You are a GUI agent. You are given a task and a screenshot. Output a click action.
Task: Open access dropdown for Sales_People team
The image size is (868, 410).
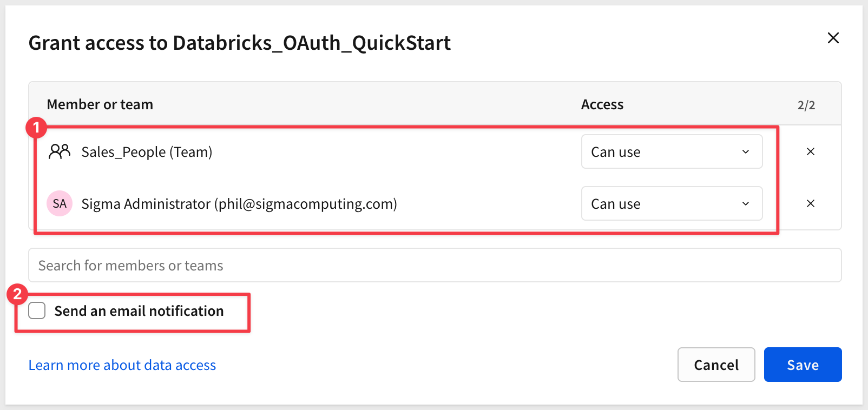(671, 151)
